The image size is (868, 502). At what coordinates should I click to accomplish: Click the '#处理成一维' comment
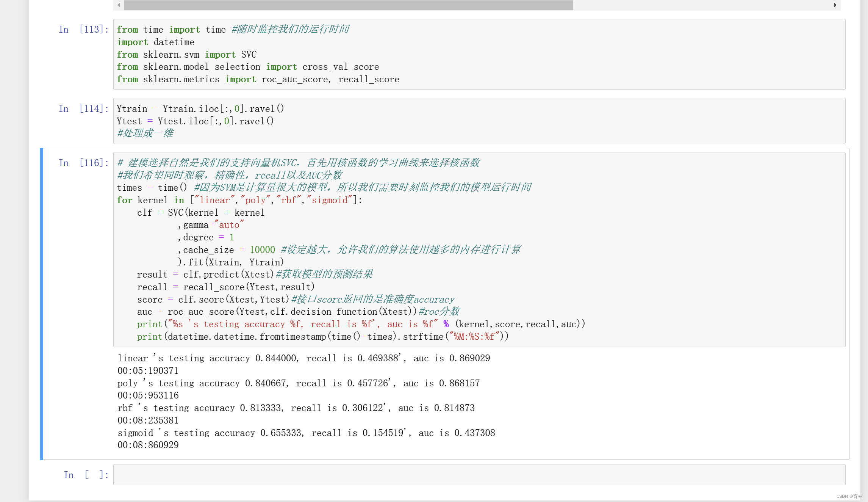pos(145,133)
